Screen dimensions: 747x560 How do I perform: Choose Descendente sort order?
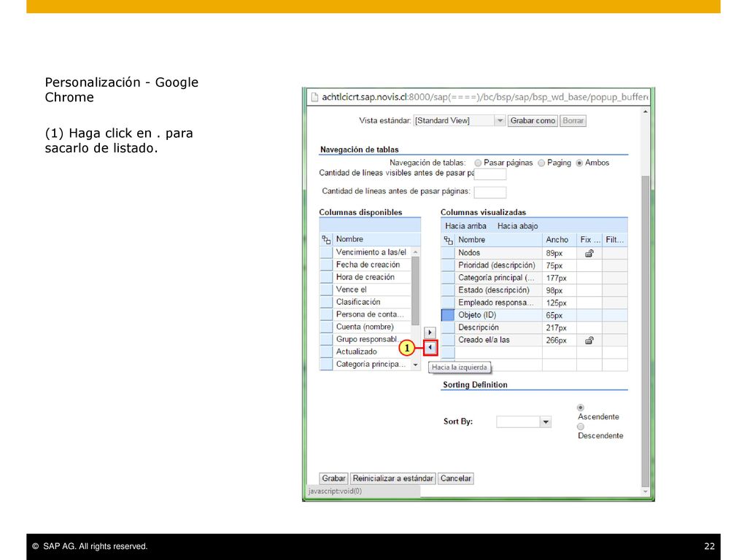click(580, 427)
